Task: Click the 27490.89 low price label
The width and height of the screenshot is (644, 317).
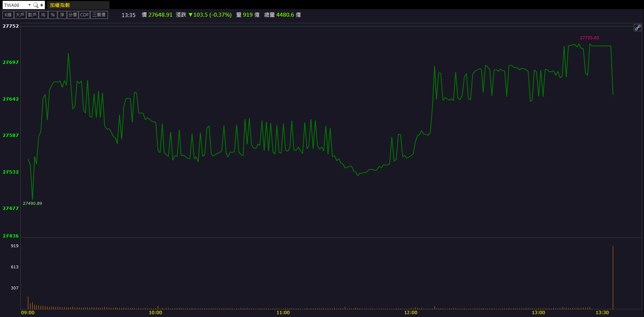Action: [32, 203]
